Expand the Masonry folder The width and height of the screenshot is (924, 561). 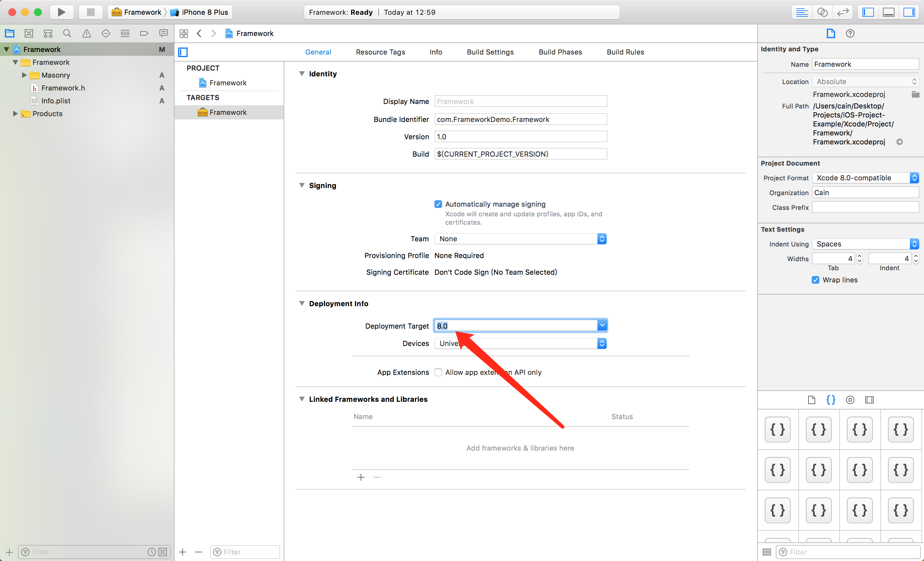(x=24, y=75)
